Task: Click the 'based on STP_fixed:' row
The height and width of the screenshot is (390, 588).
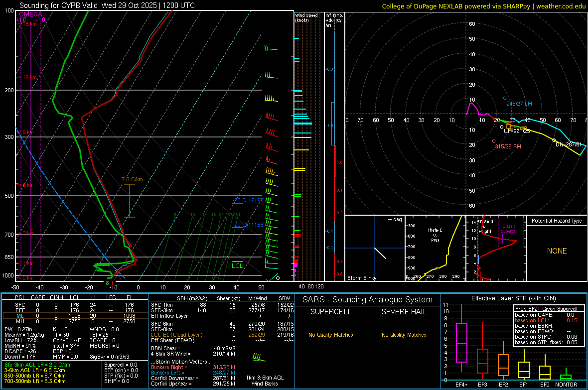Action: coord(546,342)
